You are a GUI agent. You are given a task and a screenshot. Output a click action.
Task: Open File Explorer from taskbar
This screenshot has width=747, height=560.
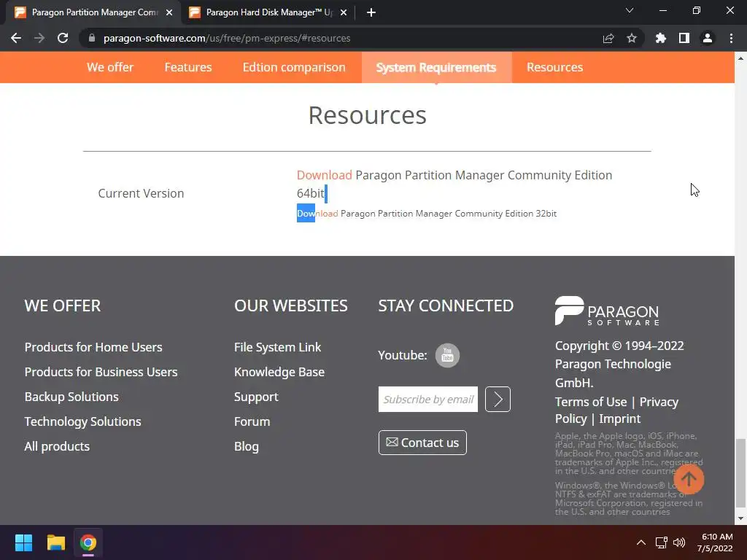click(55, 542)
